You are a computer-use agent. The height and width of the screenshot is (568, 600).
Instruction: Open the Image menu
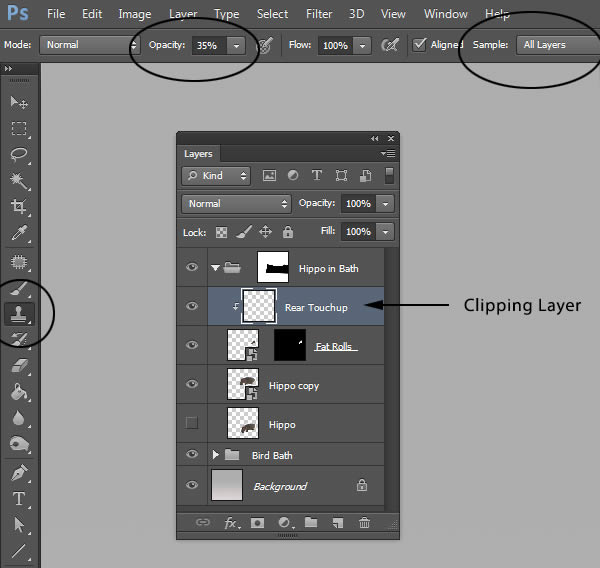point(135,14)
